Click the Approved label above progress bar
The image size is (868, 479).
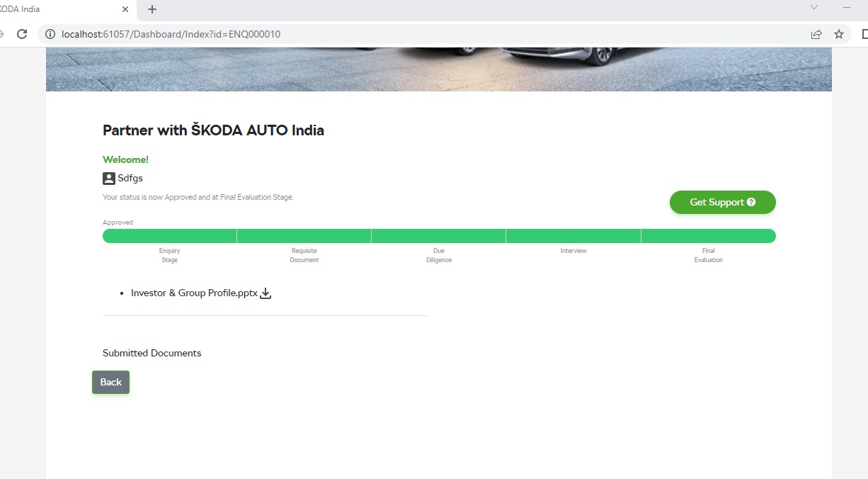pos(118,222)
